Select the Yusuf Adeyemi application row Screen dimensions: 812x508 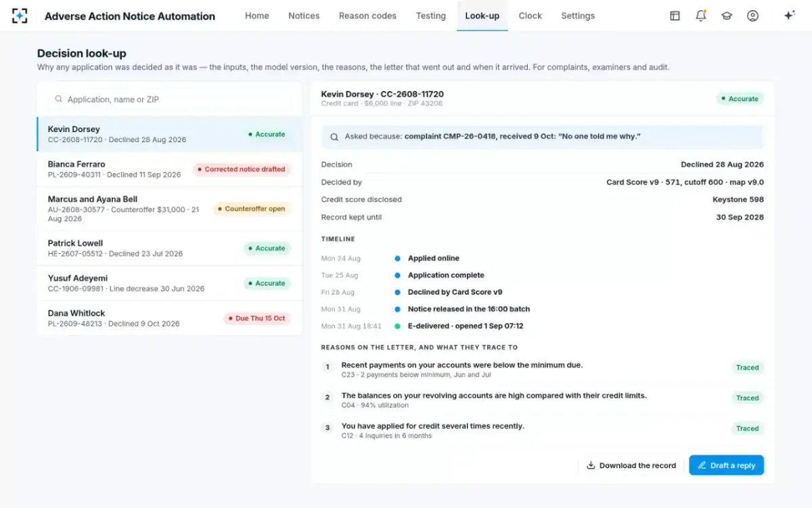(170, 283)
